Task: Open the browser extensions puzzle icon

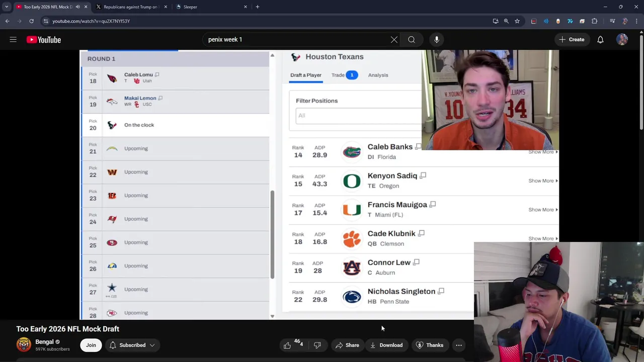Action: pyautogui.click(x=595, y=21)
